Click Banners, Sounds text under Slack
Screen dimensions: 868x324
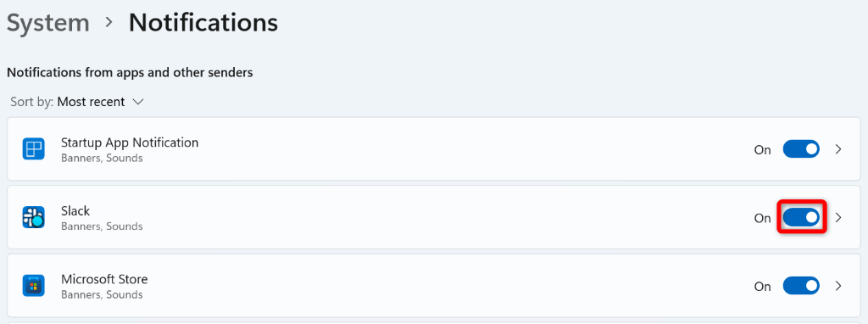tap(102, 226)
